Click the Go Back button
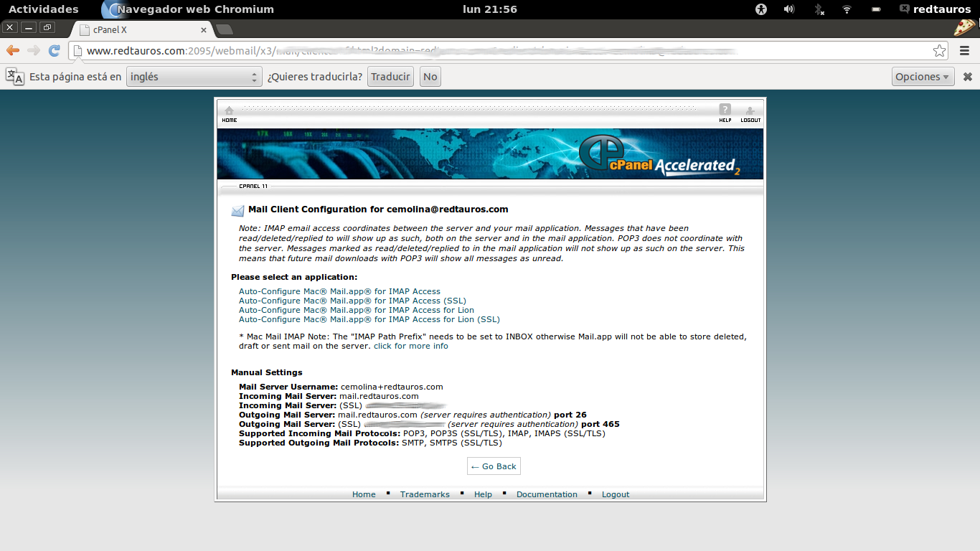Screen dimensions: 980x551 (494, 466)
